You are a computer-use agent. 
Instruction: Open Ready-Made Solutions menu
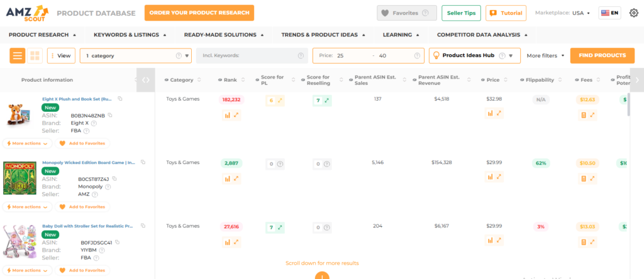coord(224,35)
